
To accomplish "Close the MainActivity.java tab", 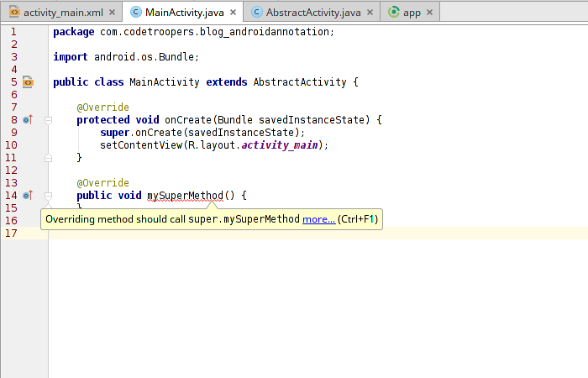I will [x=233, y=13].
